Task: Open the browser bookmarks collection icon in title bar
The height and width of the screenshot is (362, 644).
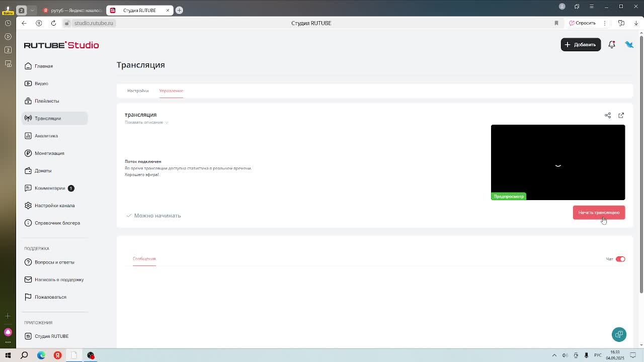Action: [x=577, y=7]
